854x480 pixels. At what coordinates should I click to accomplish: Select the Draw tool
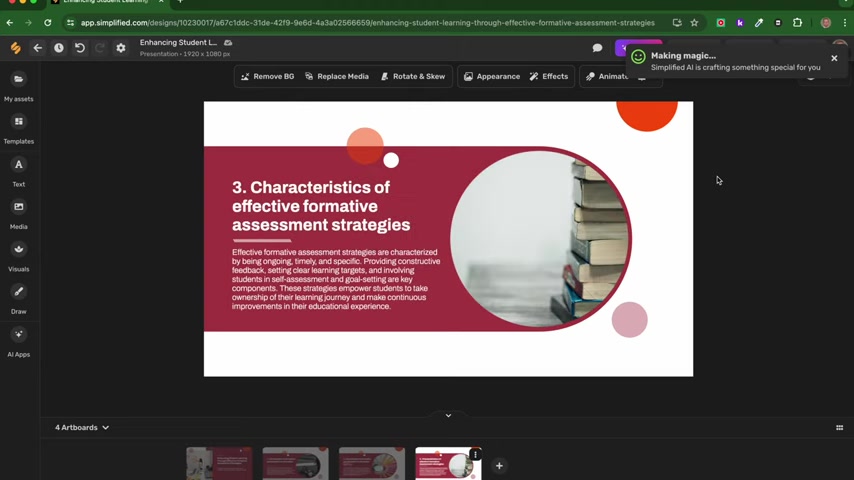tap(18, 297)
